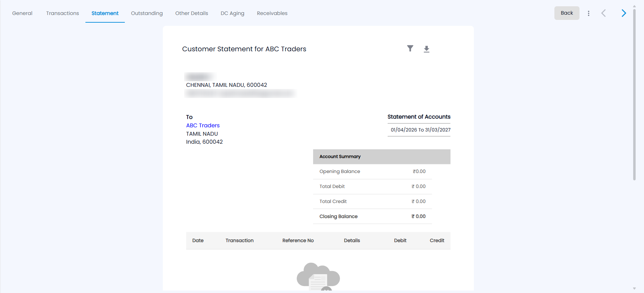The width and height of the screenshot is (644, 293).
Task: Open the DC Aging tab
Action: click(233, 13)
